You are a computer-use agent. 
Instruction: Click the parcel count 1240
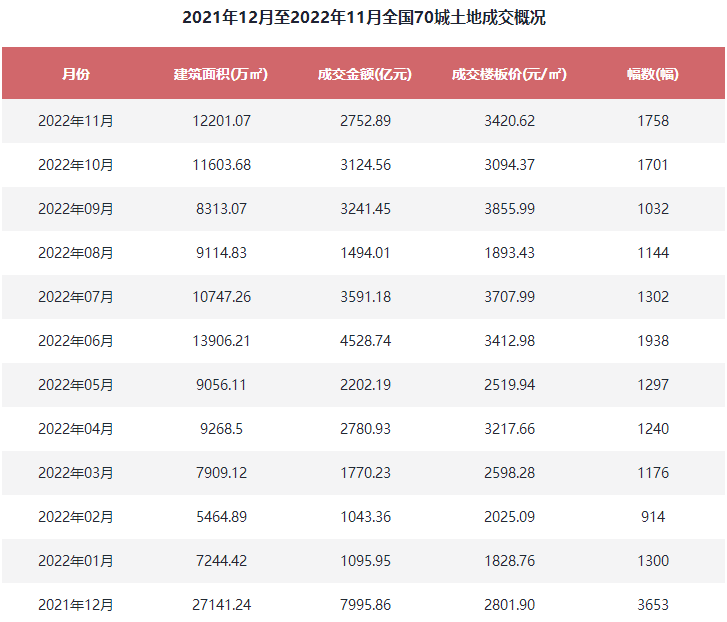(653, 429)
